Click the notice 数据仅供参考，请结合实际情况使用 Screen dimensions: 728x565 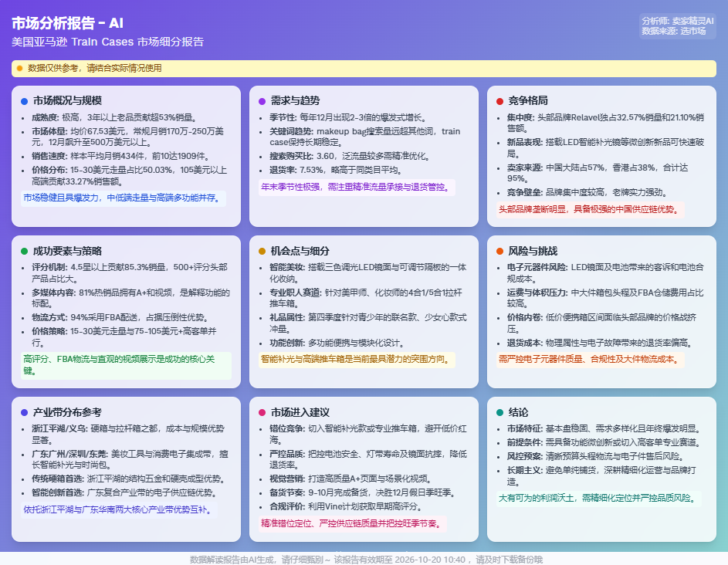click(x=95, y=68)
